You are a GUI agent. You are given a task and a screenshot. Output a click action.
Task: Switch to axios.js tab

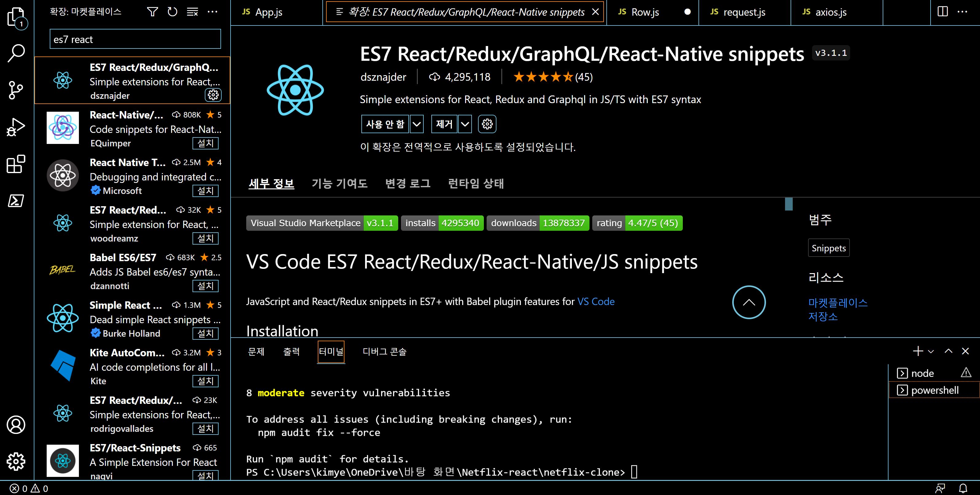[x=830, y=12]
